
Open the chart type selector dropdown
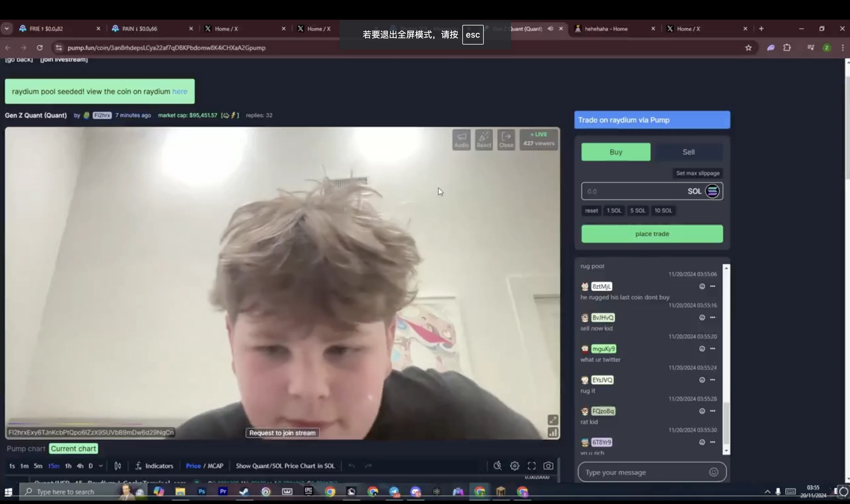(117, 466)
